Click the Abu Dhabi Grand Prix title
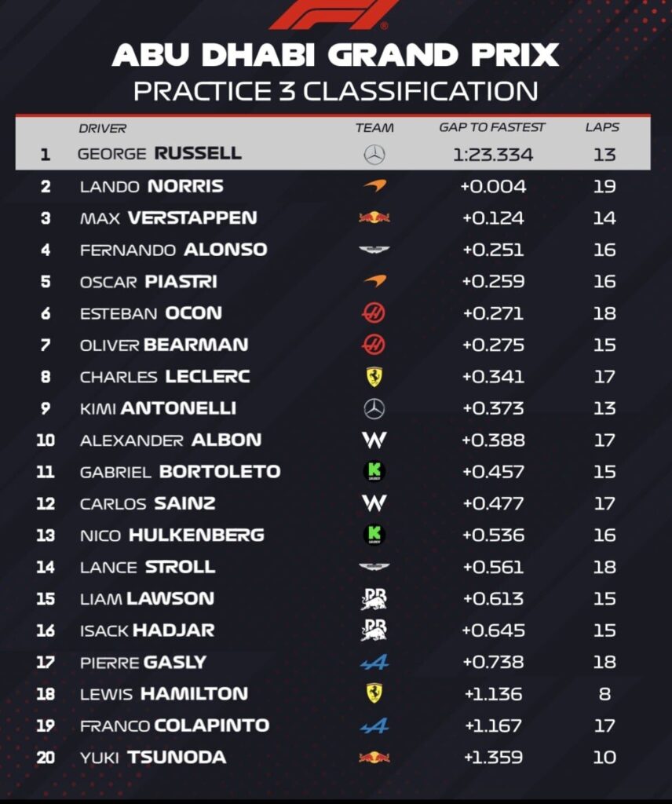Viewport: 672px width, 804px height. pyautogui.click(x=336, y=55)
